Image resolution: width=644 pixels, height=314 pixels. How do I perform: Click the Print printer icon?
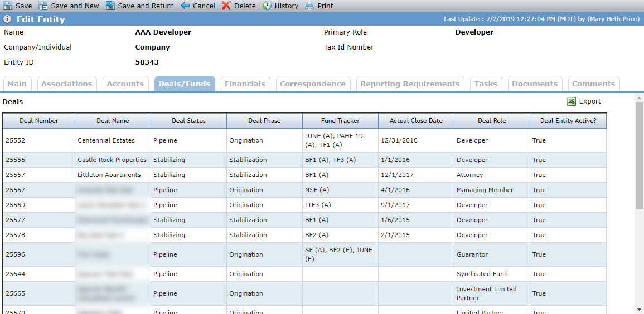[x=309, y=6]
